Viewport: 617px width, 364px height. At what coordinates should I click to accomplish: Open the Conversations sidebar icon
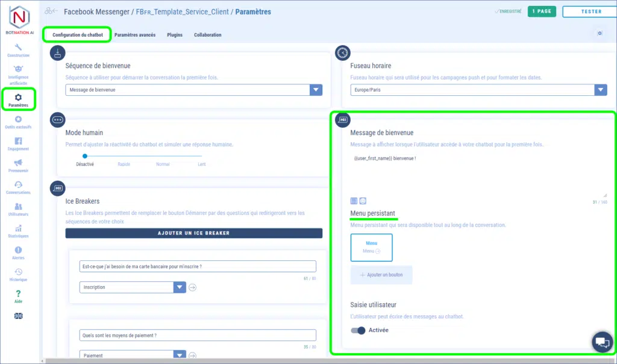pos(18,187)
